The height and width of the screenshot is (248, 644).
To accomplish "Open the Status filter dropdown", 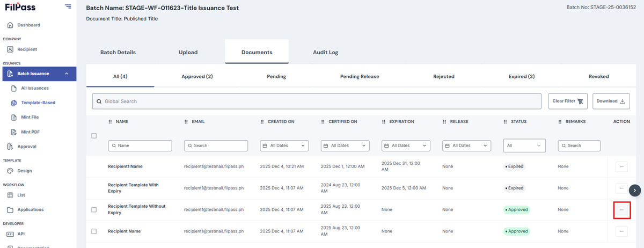I will (x=524, y=145).
